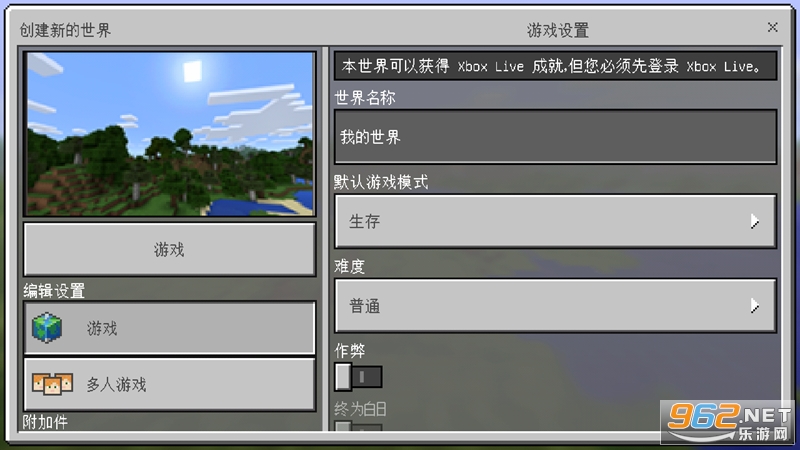Click the 编辑设置 section heading
The width and height of the screenshot is (800, 450).
tap(54, 291)
